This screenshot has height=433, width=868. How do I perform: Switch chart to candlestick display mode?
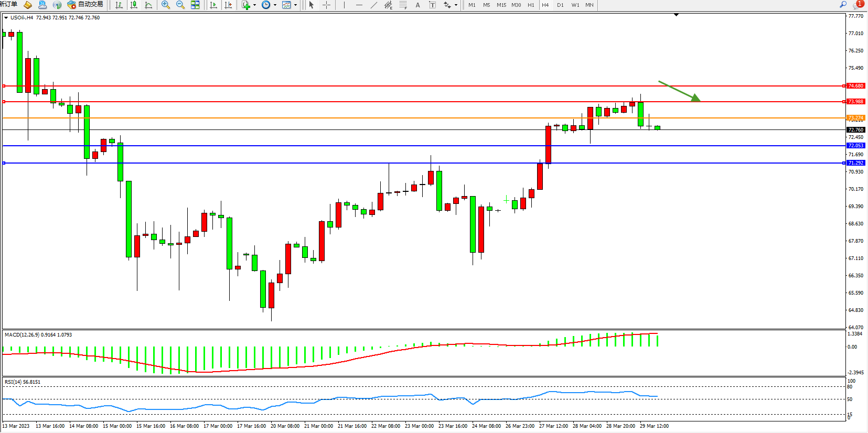tap(134, 5)
